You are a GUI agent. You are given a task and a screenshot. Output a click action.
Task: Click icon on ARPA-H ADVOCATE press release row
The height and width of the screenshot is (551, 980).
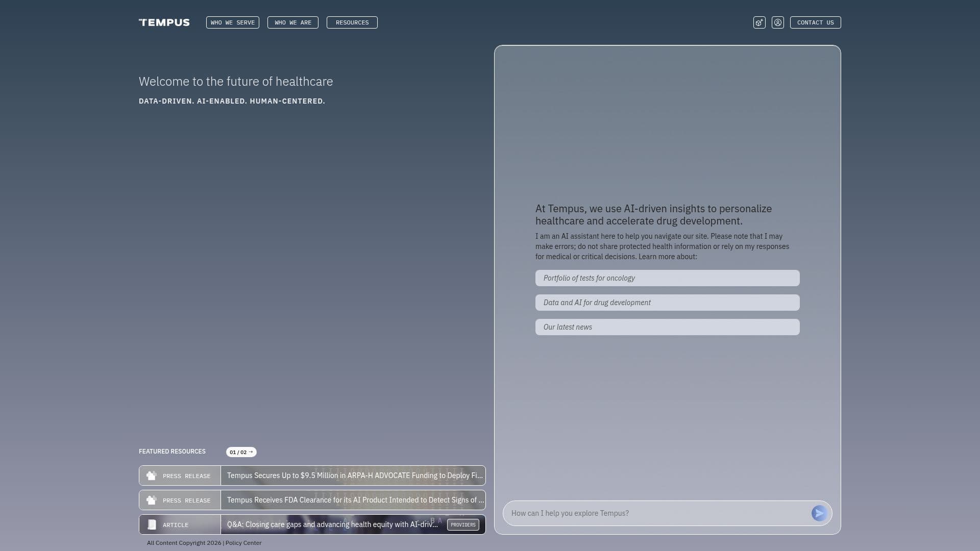click(x=151, y=475)
